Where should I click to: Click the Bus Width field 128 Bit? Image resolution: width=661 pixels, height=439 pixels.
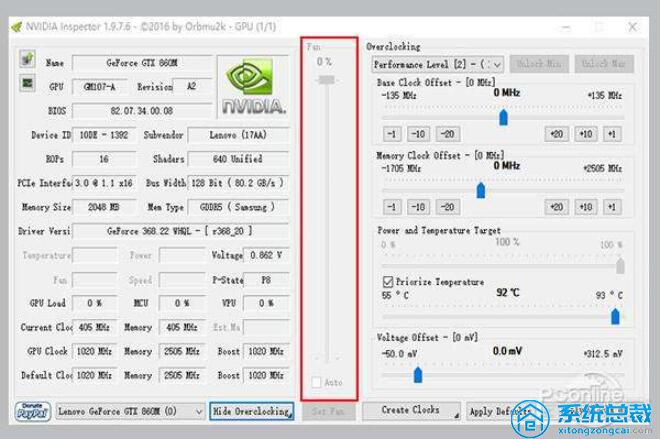[238, 183]
